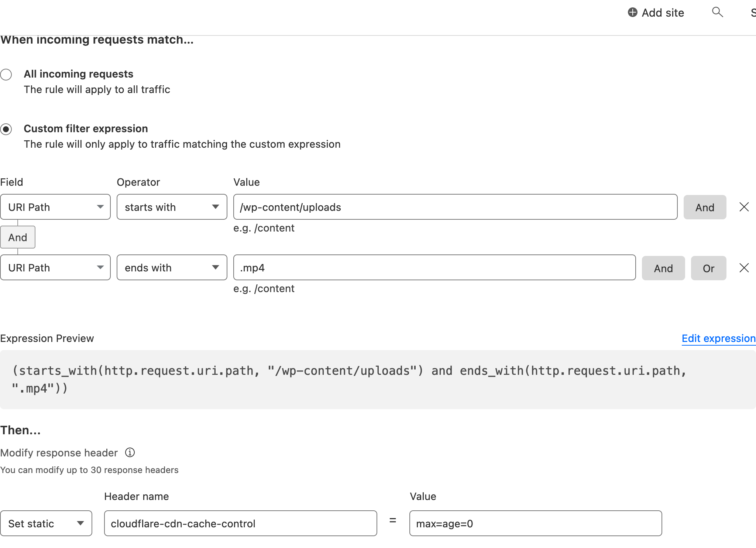Click the And button on .mp4 row
This screenshot has width=756, height=548.
coord(663,268)
